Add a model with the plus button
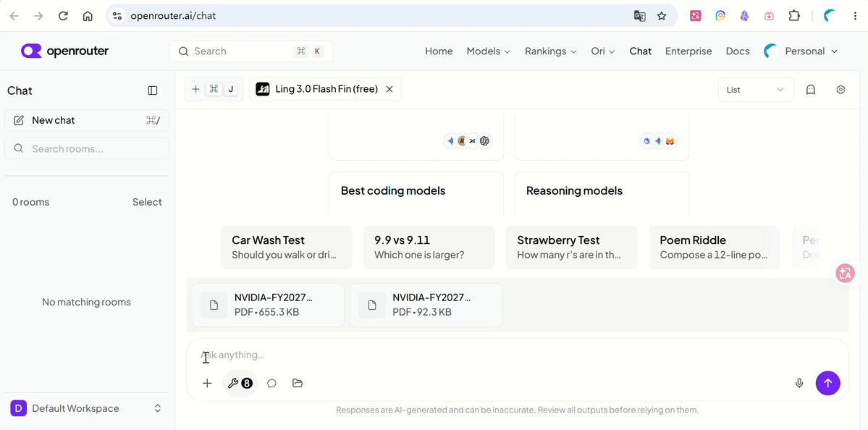This screenshot has width=868, height=430. (x=214, y=89)
